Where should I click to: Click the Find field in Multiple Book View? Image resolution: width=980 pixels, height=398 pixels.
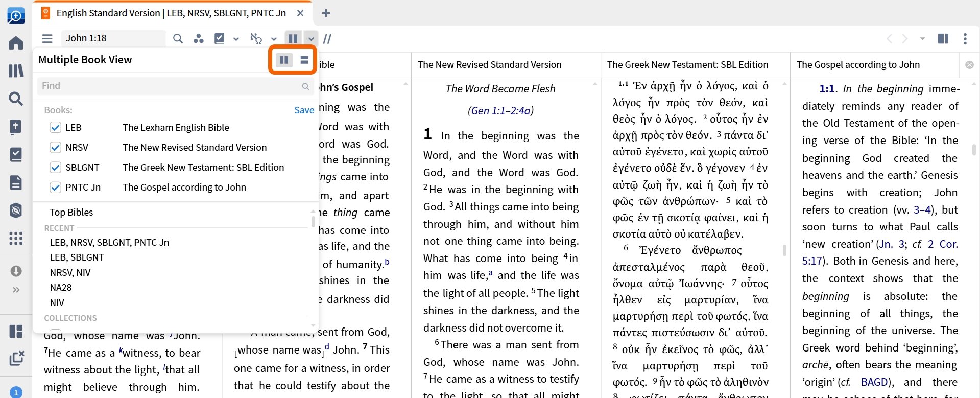coord(175,86)
